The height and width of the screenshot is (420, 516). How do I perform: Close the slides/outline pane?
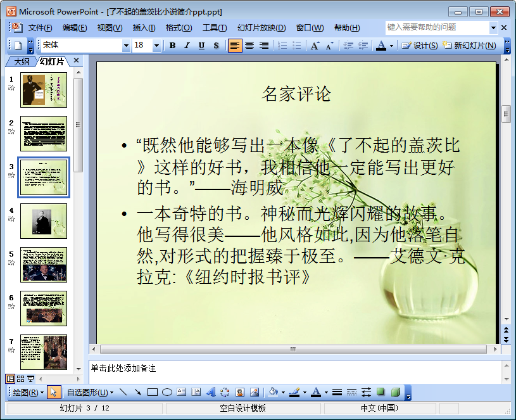coord(77,61)
